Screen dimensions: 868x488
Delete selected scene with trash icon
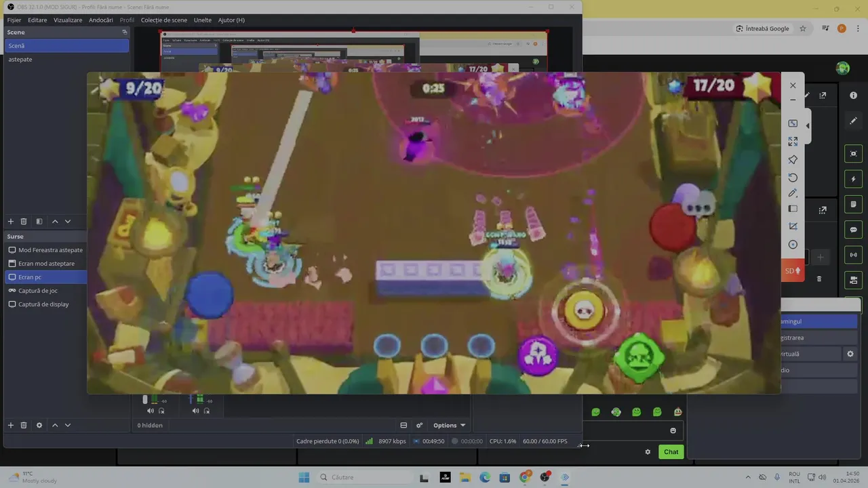click(x=24, y=222)
